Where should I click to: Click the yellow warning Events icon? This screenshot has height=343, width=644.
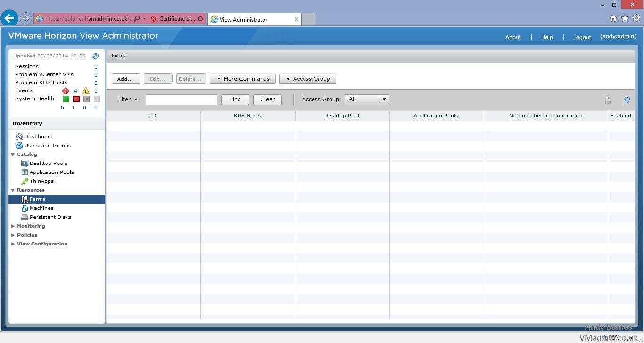point(85,91)
